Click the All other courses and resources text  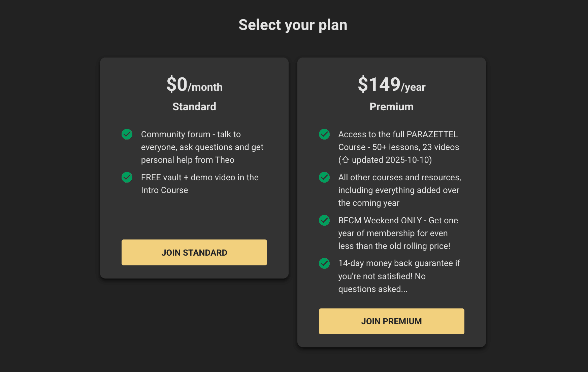(399, 190)
